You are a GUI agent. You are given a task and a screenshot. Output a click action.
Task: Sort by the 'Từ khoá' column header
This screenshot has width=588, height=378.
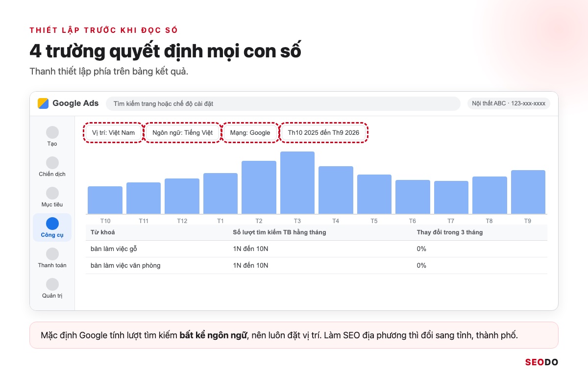(x=103, y=232)
